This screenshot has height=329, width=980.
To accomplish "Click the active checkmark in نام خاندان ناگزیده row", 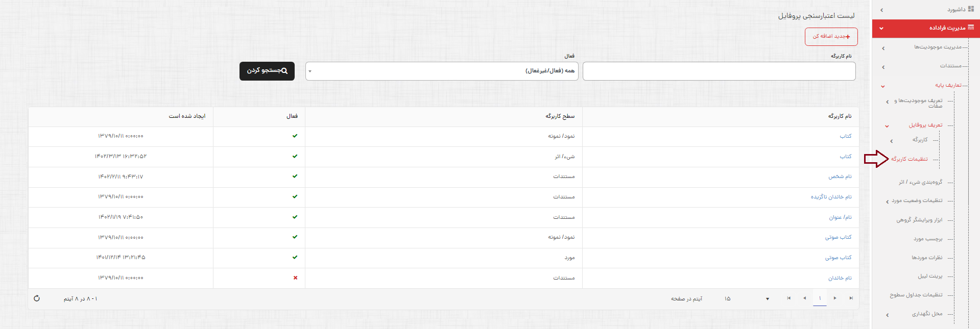I will coord(295,197).
